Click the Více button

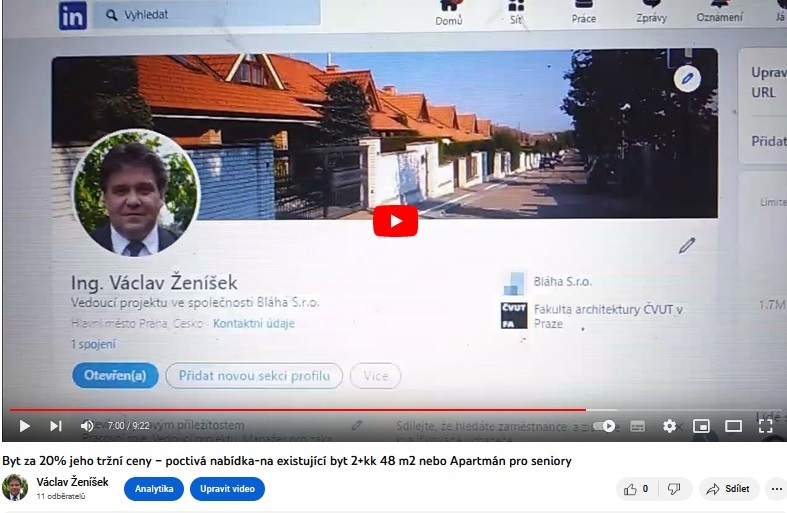click(375, 376)
